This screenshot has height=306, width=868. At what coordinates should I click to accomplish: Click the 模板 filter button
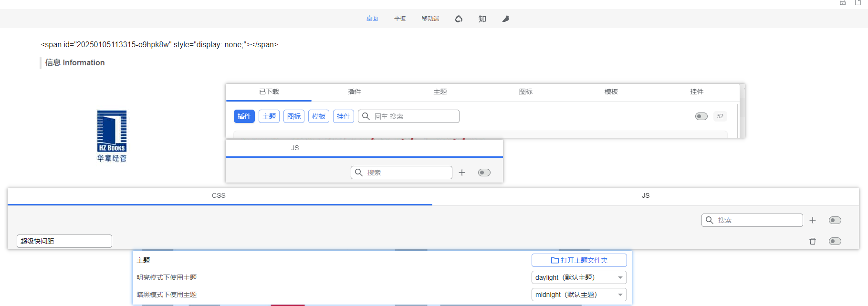tap(319, 116)
